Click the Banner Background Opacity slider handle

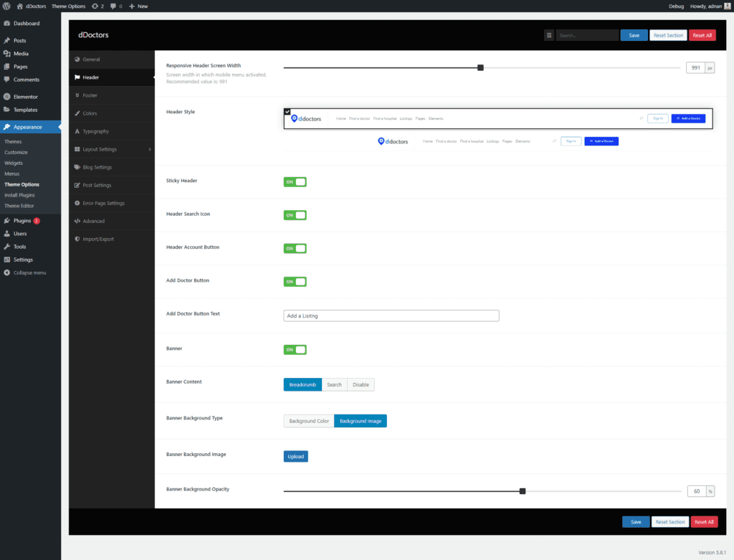click(523, 491)
